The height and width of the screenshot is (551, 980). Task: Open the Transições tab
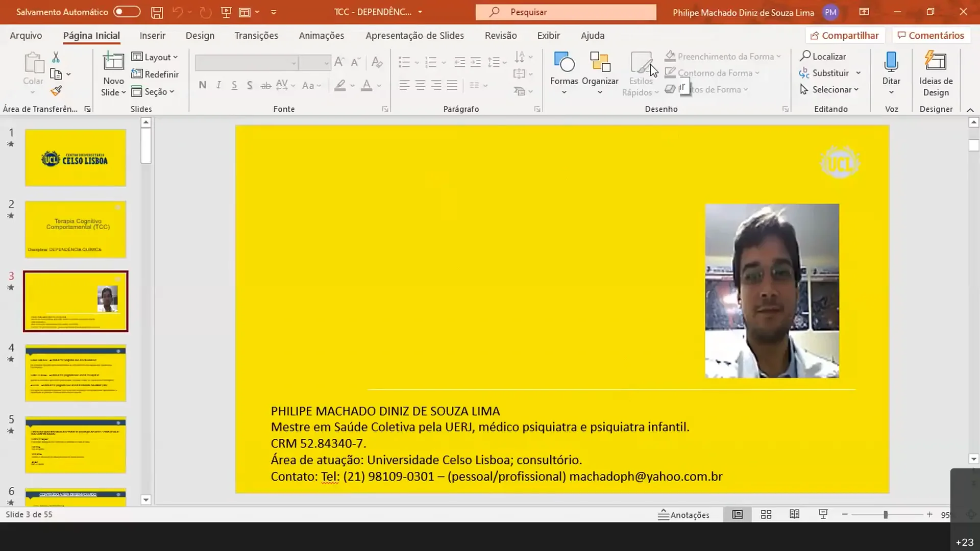click(x=256, y=35)
